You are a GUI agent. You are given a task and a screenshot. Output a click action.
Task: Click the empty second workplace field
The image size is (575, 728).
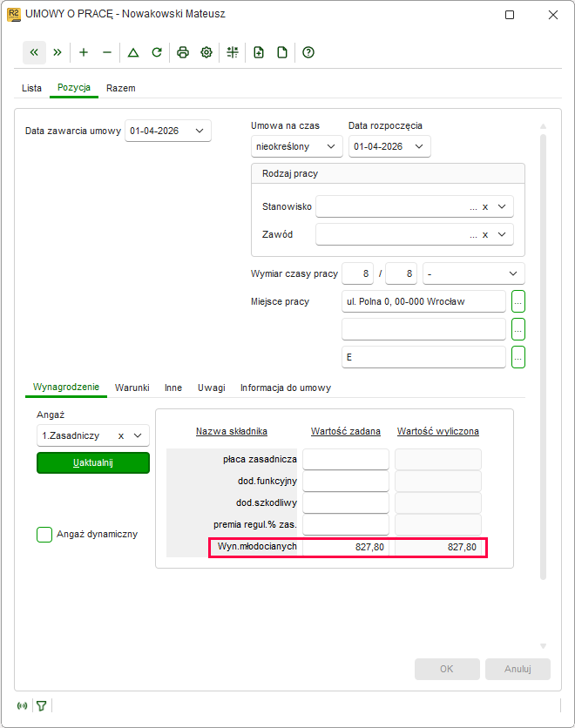pos(423,330)
